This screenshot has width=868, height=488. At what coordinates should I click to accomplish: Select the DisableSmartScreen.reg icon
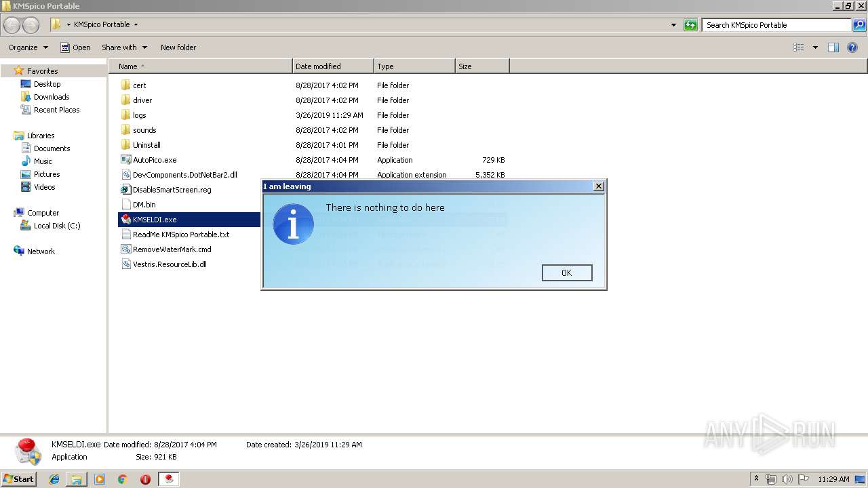(x=125, y=190)
